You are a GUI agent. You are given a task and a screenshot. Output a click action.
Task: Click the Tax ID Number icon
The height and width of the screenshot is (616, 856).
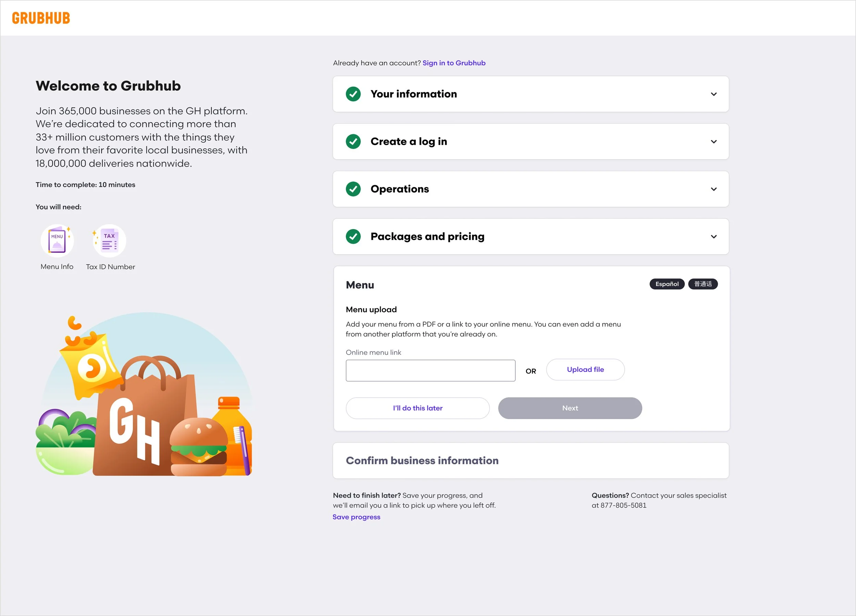[x=110, y=240]
